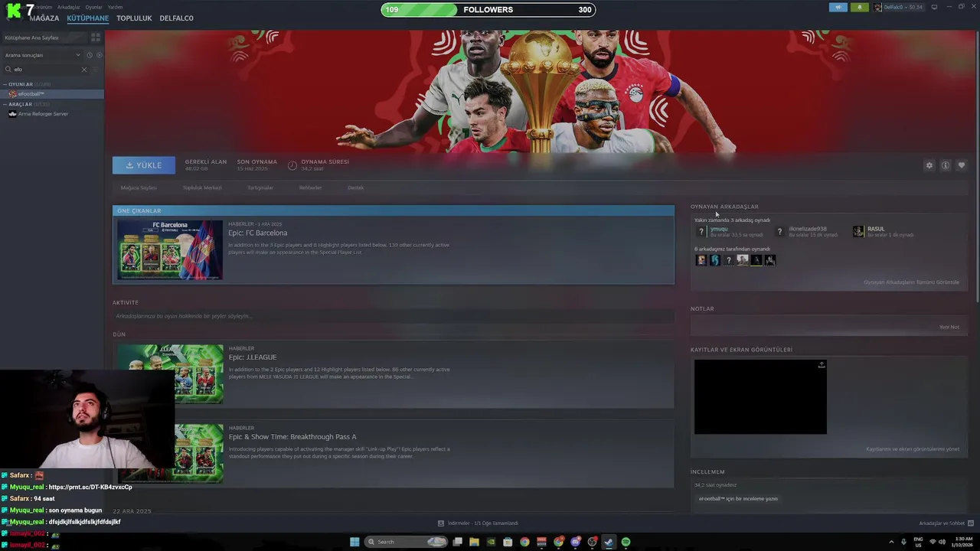Viewport: 980px width, 551px height.
Task: Open advanced library filter options icon
Action: [96, 70]
